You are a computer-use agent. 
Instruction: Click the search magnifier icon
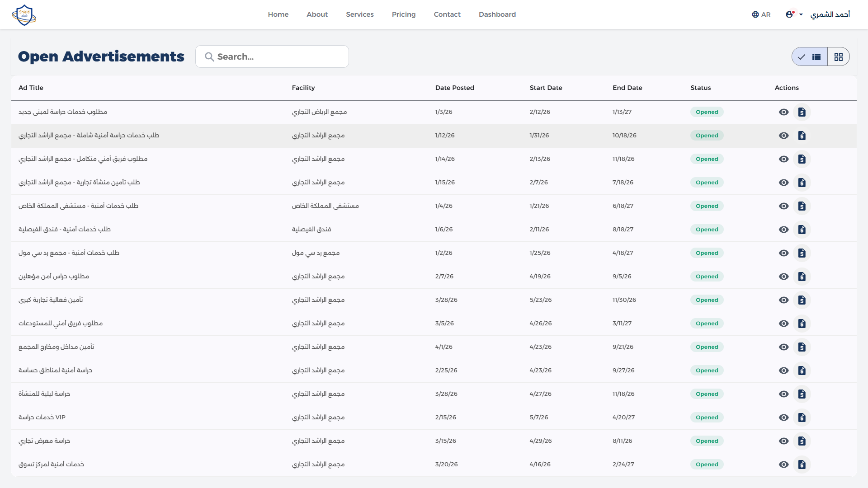(209, 56)
